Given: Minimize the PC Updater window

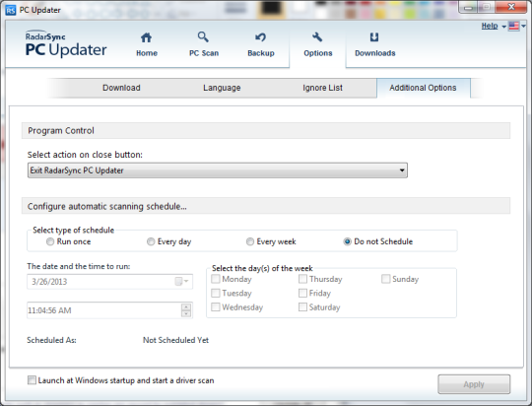Looking at the screenshot, I should coord(469,7).
